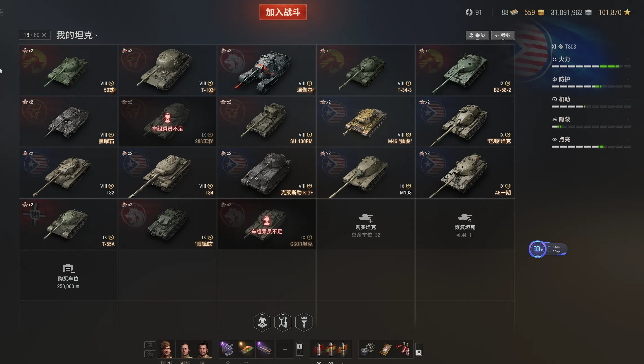Open the wrench and screwdriver maintenance icon
Image resolution: width=644 pixels, height=364 pixels.
[x=283, y=322]
